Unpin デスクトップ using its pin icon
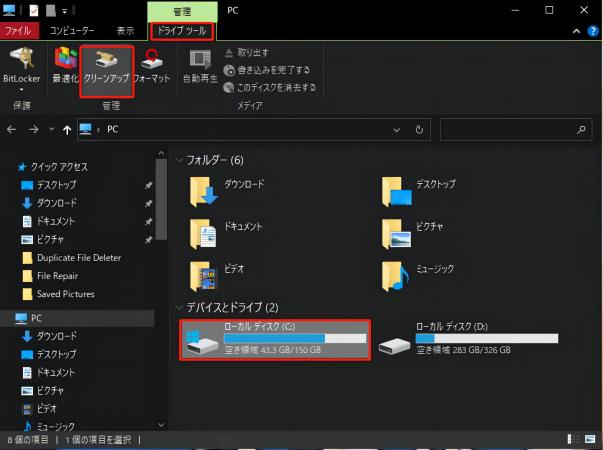The height and width of the screenshot is (450, 603). coord(148,185)
